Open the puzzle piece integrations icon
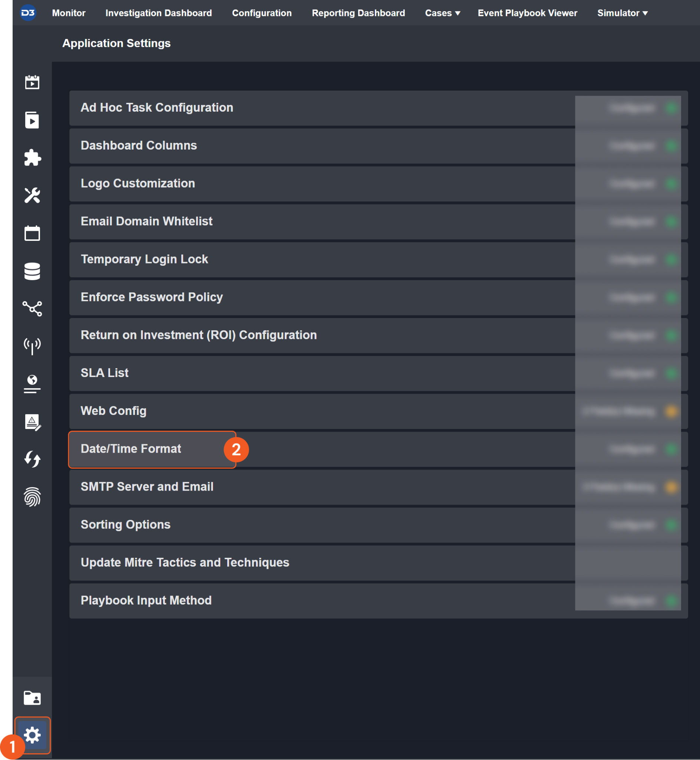The width and height of the screenshot is (700, 760). [x=32, y=157]
